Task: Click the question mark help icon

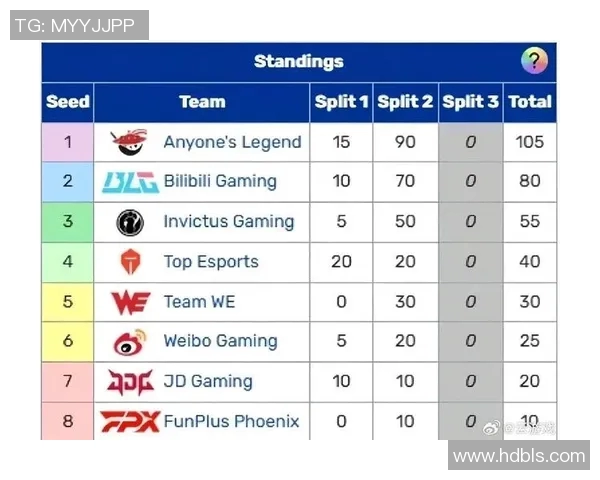Action: pyautogui.click(x=534, y=61)
